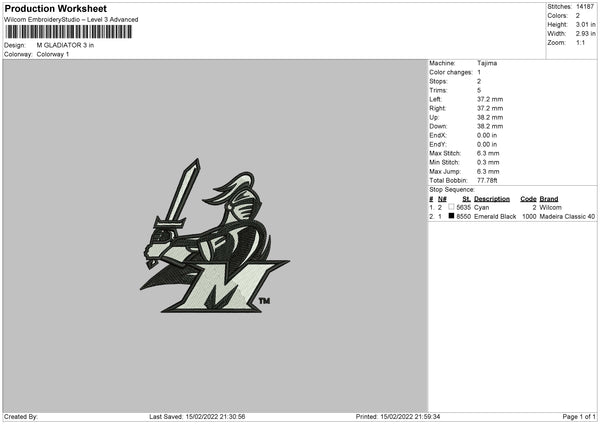
Task: Click the Code column header
Action: [x=528, y=199]
